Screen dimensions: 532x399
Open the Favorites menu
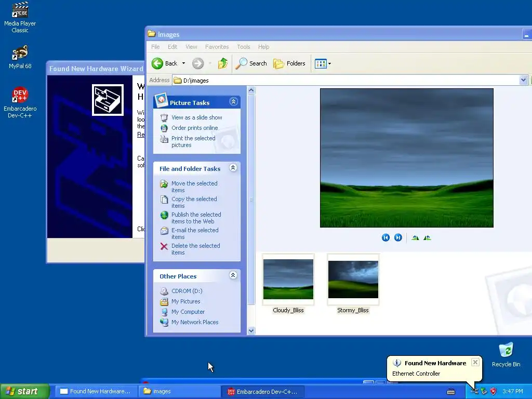point(217,47)
